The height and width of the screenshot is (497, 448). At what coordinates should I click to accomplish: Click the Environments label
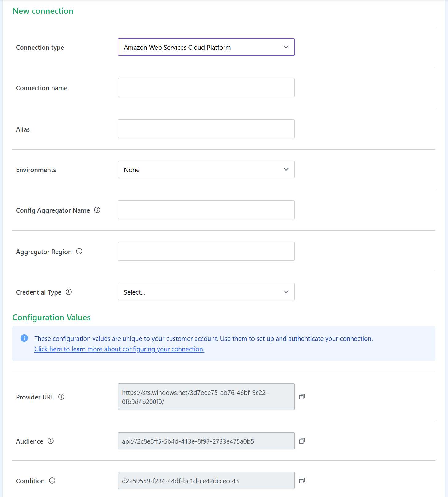[36, 170]
